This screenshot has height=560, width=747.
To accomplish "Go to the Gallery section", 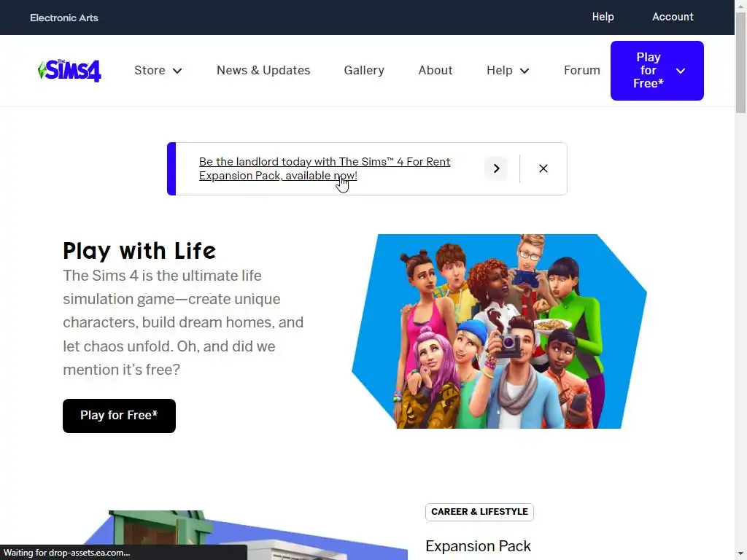I will [x=364, y=71].
